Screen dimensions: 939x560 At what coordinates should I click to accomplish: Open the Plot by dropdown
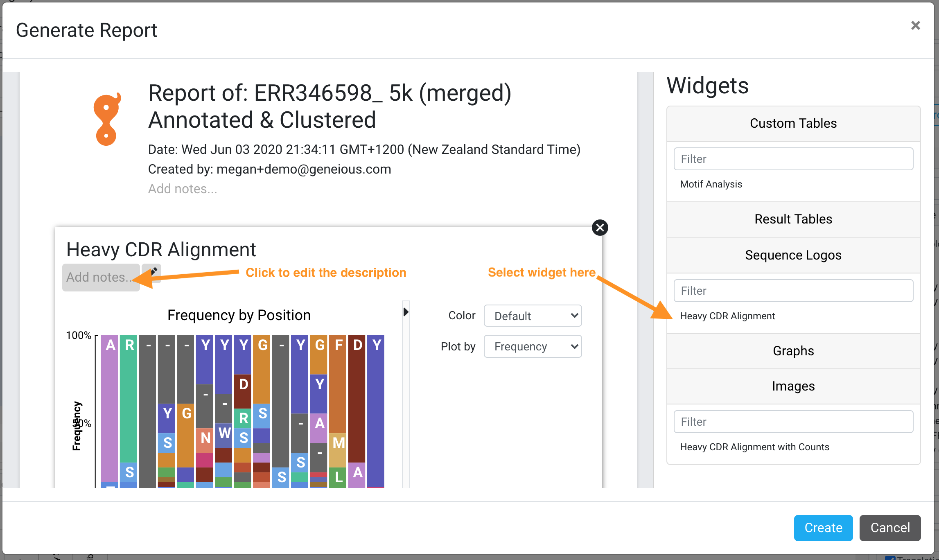click(533, 346)
